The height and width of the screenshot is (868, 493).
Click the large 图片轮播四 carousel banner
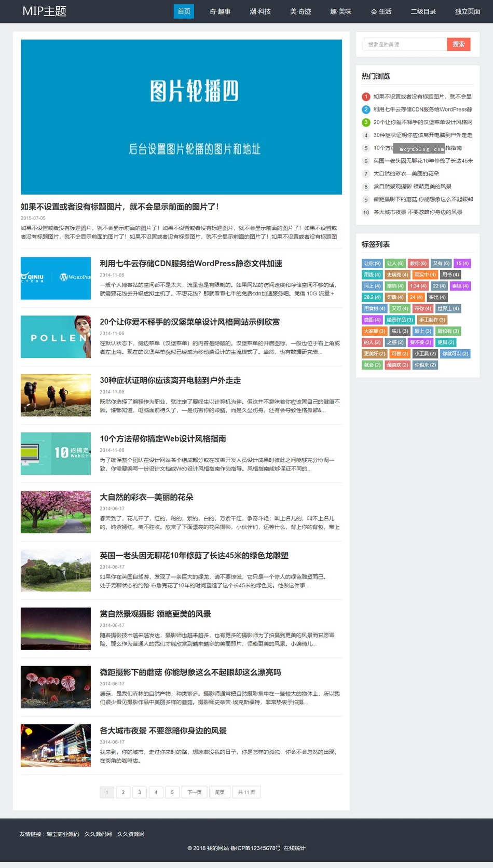tap(181, 117)
